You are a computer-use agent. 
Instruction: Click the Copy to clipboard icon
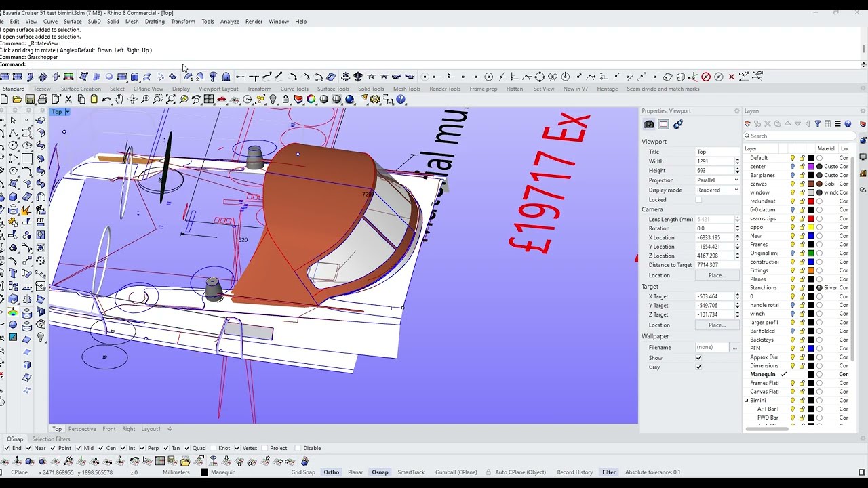point(81,100)
